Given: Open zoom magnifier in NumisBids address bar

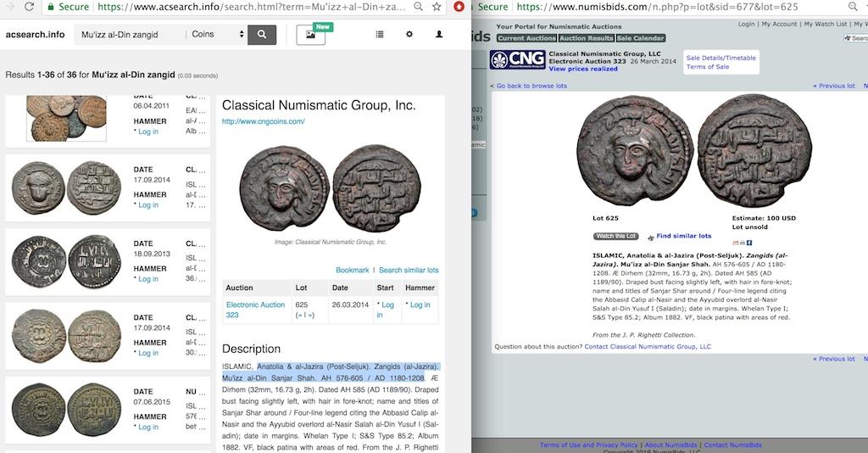Looking at the screenshot, I should click(853, 7).
